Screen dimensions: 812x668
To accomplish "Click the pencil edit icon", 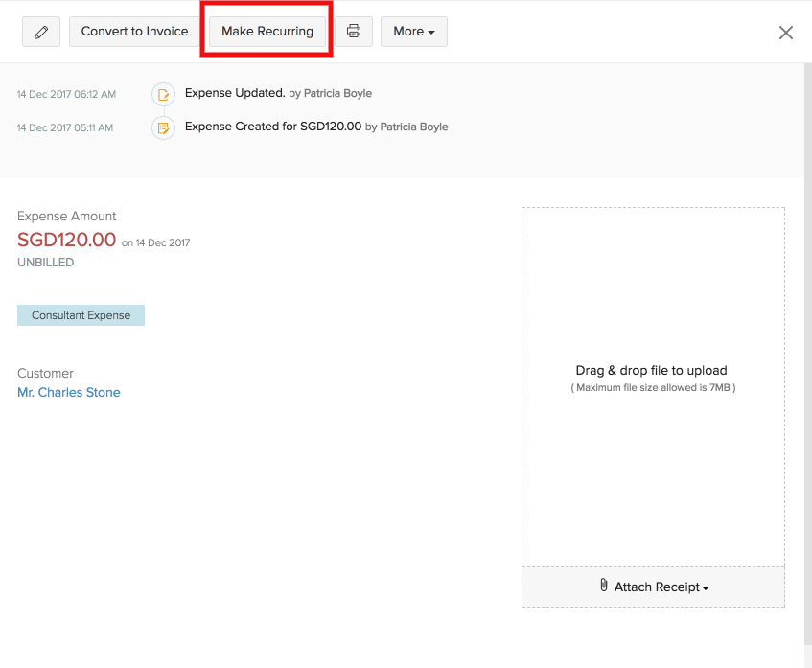I will [x=41, y=32].
